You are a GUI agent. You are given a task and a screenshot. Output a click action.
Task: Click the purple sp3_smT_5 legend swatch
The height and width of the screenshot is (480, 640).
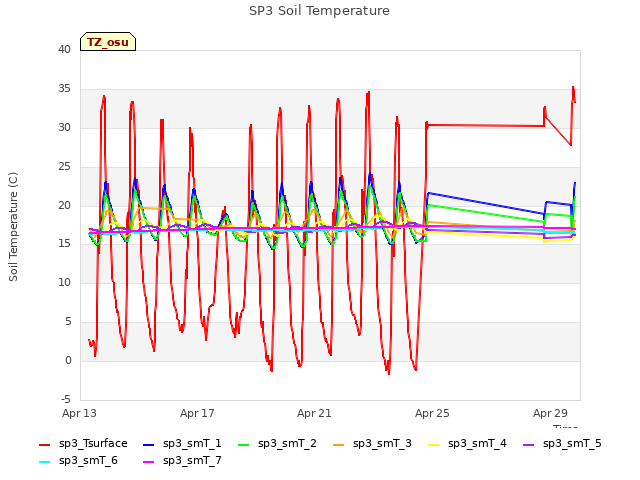(x=529, y=444)
